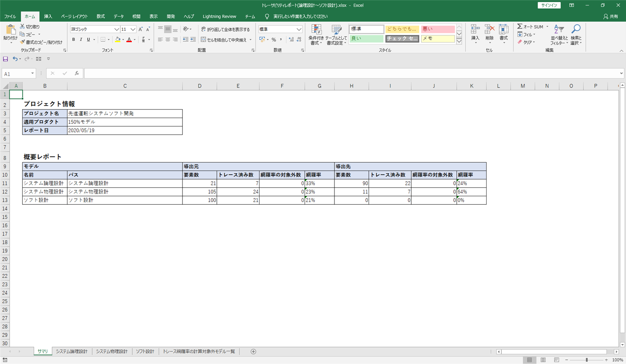
Task: Switch to the Page Layout (ページ レイアウト) tab
Action: (x=75, y=16)
